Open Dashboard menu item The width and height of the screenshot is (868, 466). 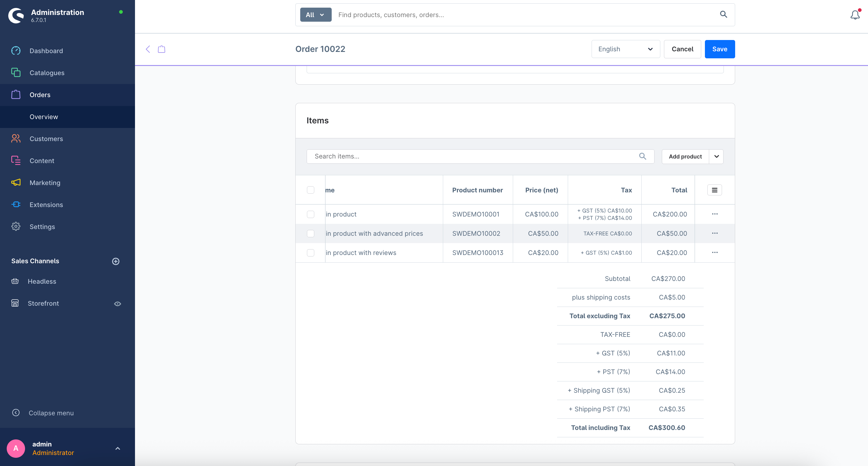pyautogui.click(x=46, y=51)
